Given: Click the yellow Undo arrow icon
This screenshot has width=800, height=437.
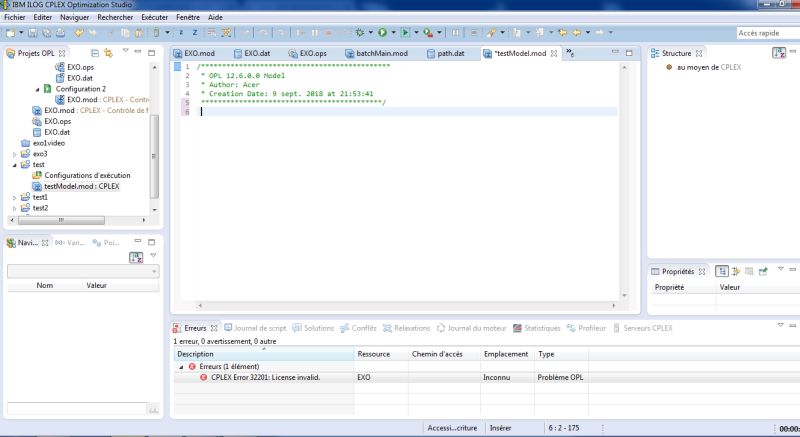Looking at the screenshot, I should pos(79,33).
